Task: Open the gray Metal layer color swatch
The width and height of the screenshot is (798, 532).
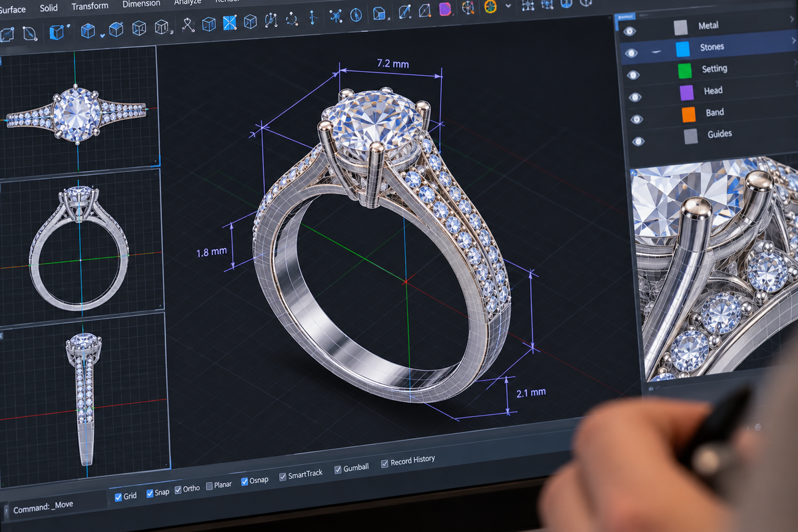Action: (680, 27)
